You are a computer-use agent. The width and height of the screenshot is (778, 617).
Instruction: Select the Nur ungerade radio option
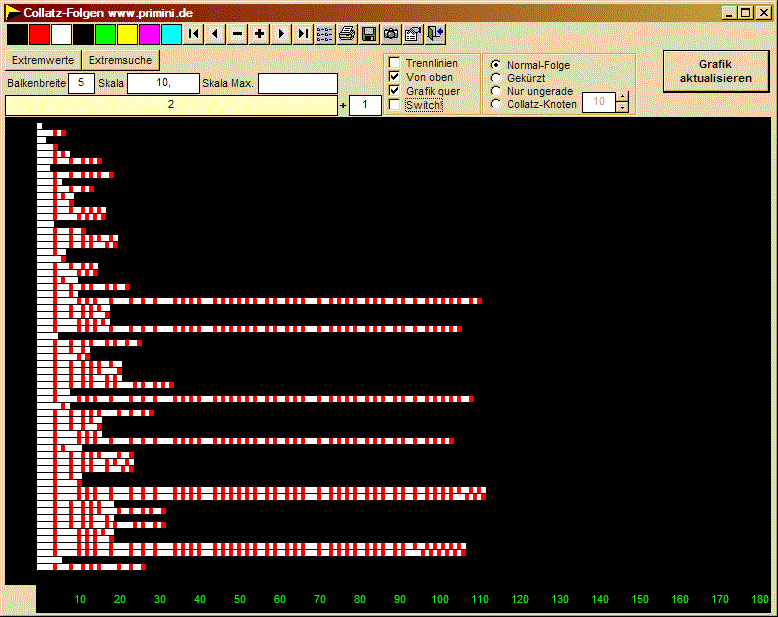click(495, 91)
